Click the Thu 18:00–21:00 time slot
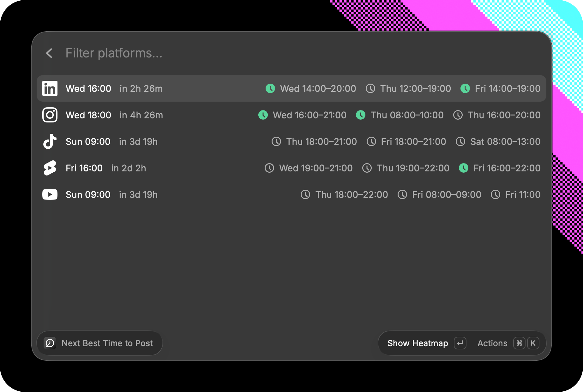 coord(322,142)
